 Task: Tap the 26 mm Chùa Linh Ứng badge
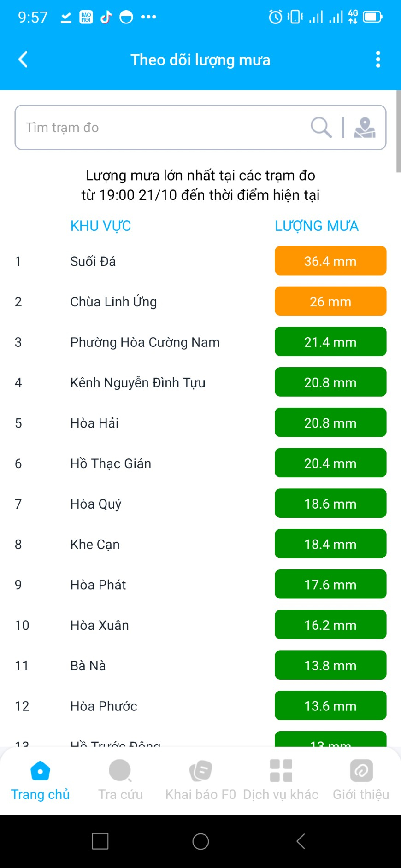pos(330,301)
